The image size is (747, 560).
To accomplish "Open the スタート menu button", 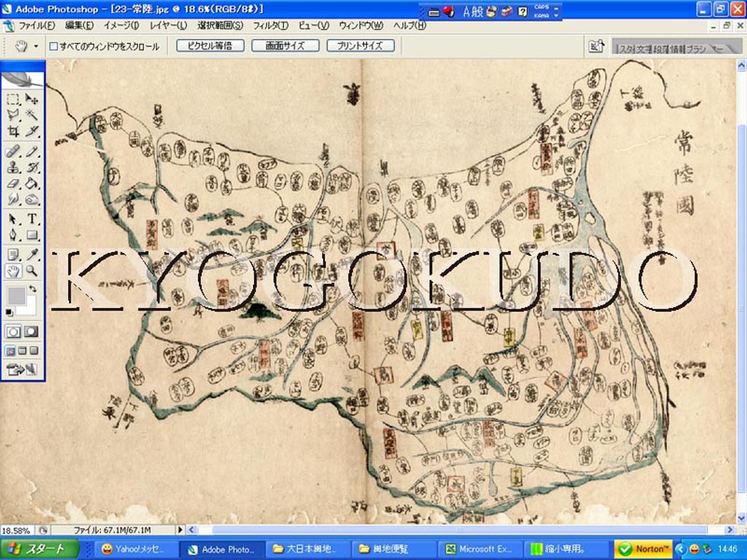I will click(x=39, y=549).
